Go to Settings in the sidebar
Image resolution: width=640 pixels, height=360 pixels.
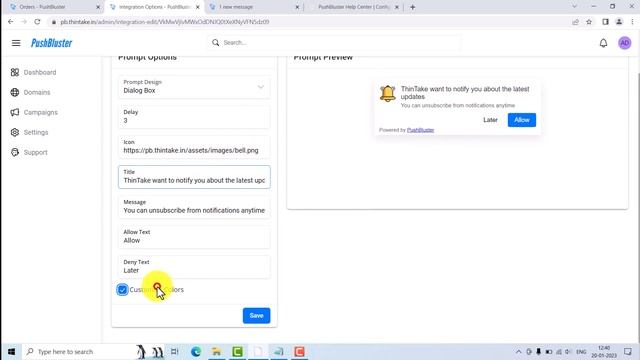click(36, 132)
